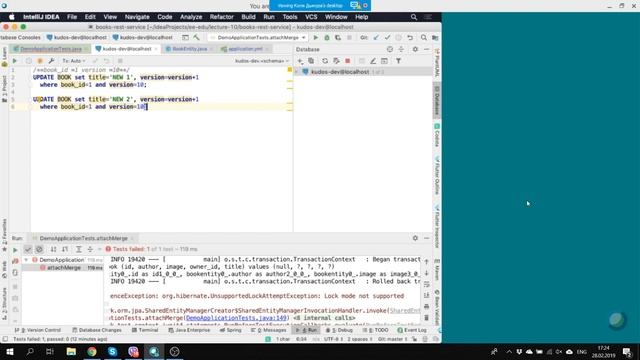Open the Event Log tool window

[412, 330]
